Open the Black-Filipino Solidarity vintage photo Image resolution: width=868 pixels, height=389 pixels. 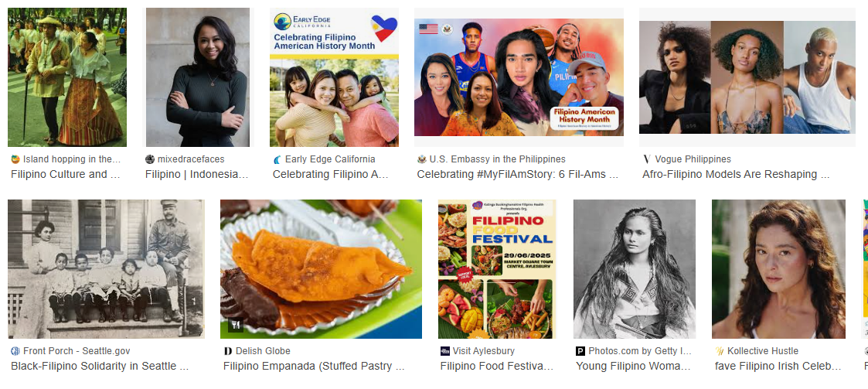click(x=106, y=269)
